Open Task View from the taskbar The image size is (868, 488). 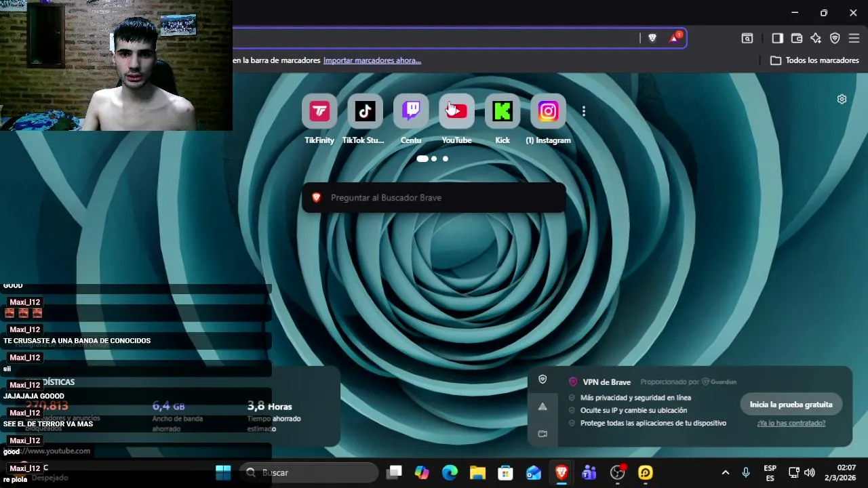[x=395, y=472]
